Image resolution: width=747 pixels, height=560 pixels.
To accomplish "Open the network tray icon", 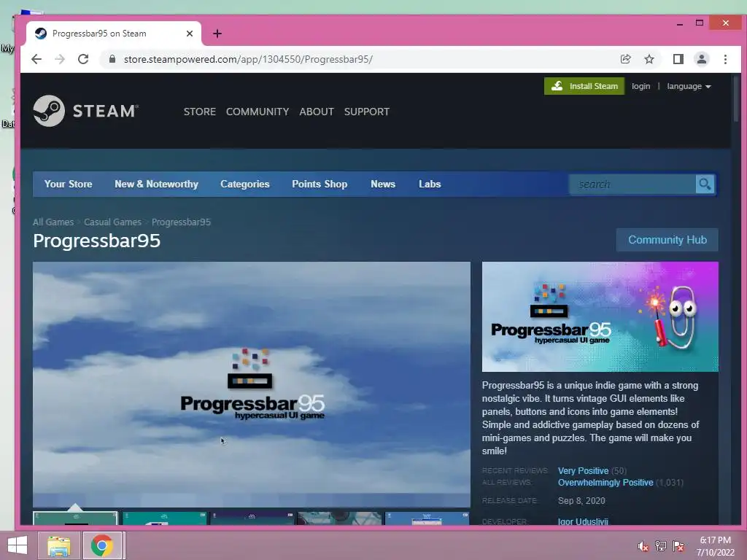I will click(660, 546).
